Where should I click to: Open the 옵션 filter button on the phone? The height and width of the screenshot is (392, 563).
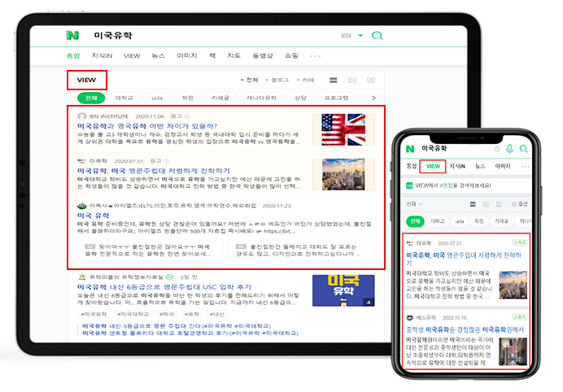[x=520, y=204]
